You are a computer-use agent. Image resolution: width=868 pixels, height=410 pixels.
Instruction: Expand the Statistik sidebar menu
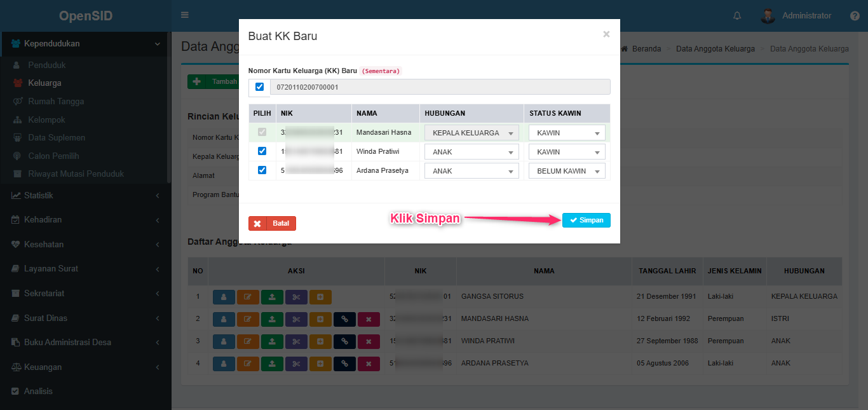[38, 195]
